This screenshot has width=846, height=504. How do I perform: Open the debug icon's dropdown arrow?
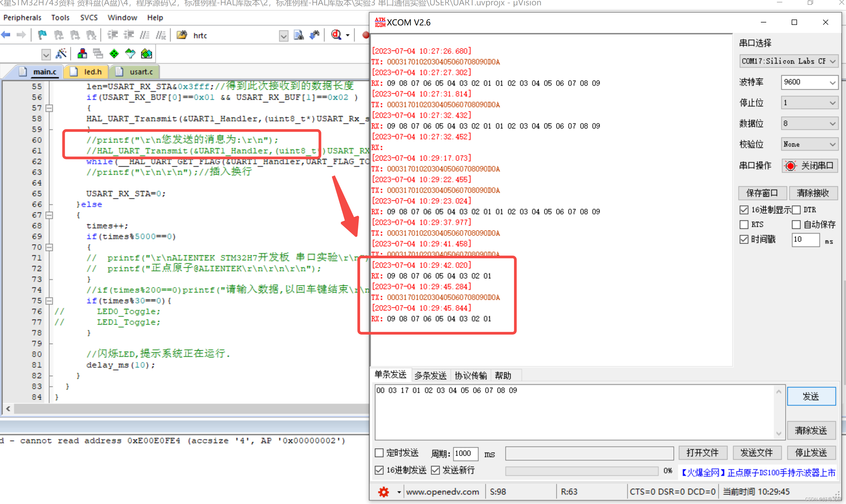point(348,35)
